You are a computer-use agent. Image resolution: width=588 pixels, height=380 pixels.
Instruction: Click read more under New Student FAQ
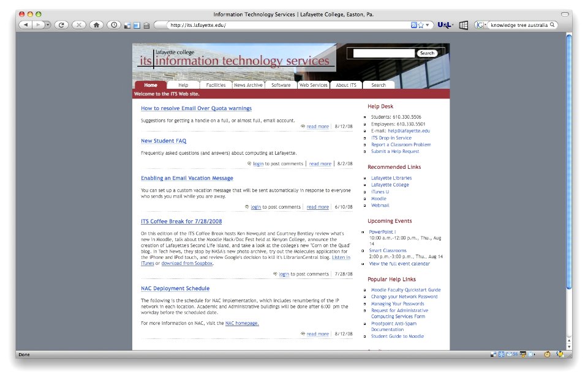[320, 164]
